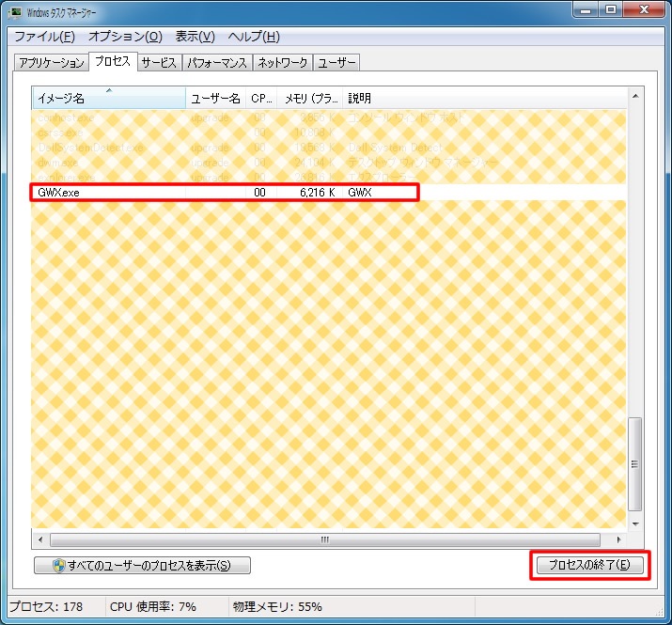
Task: Open the ヘルプ(H) menu
Action: 254,37
